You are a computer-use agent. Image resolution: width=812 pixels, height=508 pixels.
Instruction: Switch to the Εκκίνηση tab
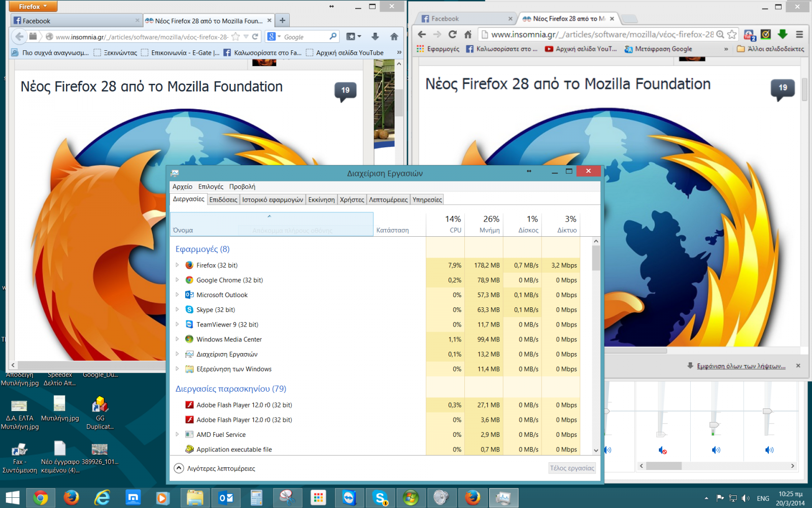coord(321,200)
